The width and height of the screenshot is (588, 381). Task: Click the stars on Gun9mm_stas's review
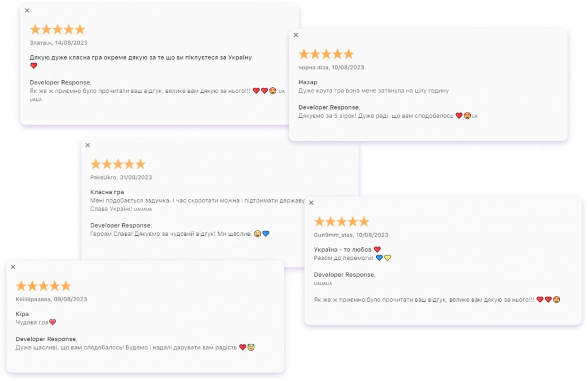342,221
